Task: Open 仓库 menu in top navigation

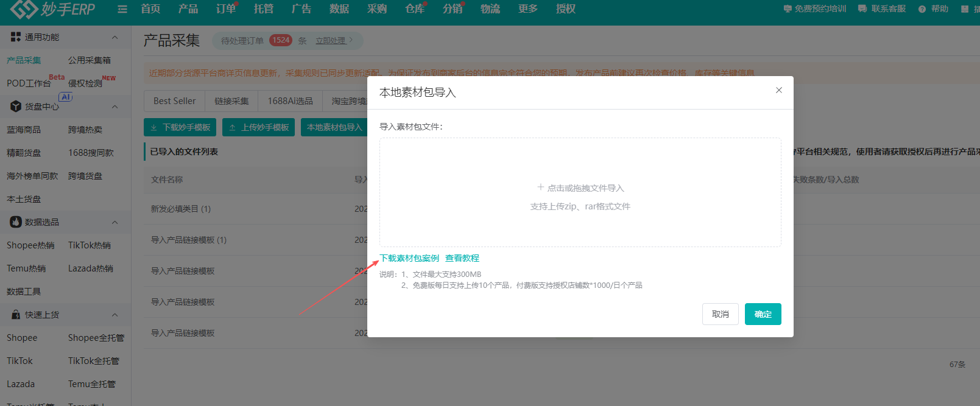Action: [415, 9]
